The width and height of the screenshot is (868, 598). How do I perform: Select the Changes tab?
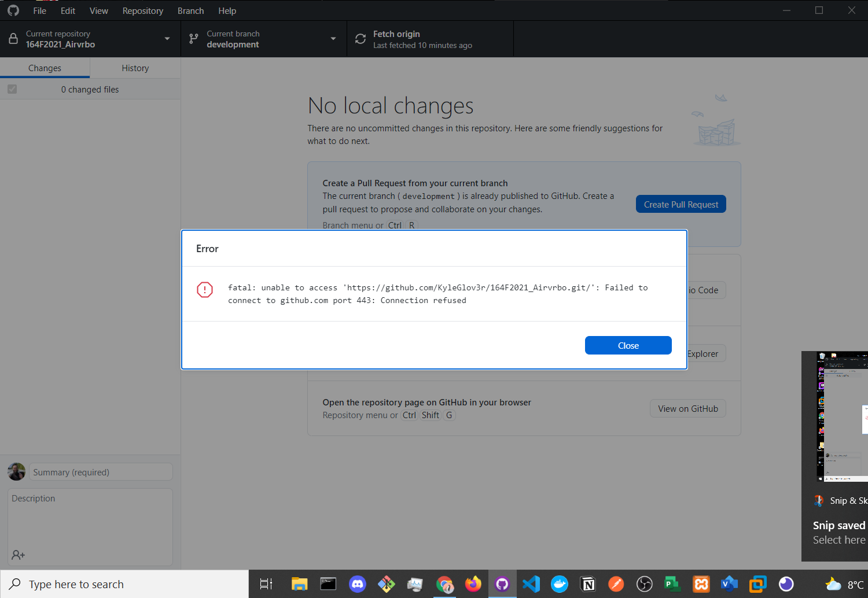click(45, 68)
